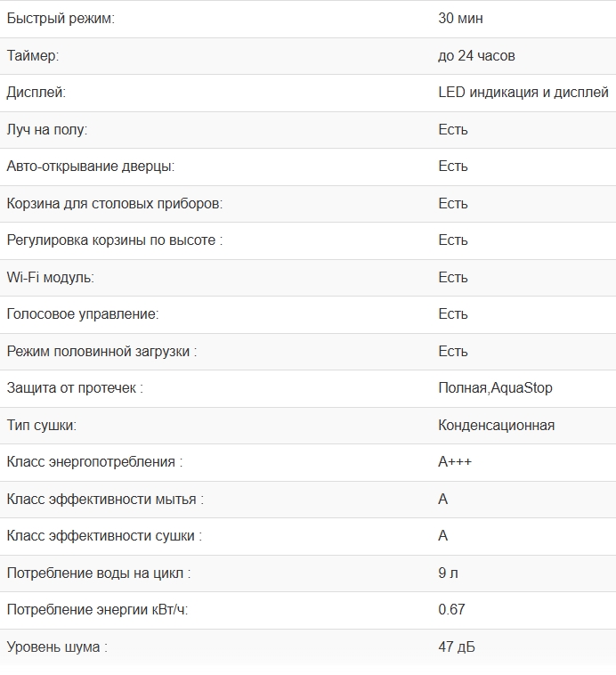Click 'A' beside Класс эффективности сушки
This screenshot has width=616, height=675.
tap(443, 536)
